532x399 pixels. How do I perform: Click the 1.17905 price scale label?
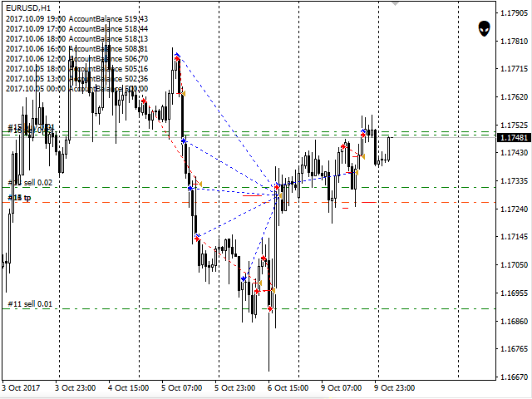point(512,13)
